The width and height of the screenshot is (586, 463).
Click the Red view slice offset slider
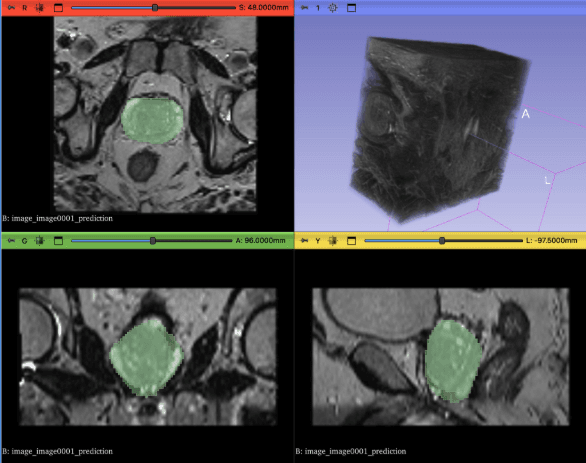click(x=153, y=7)
